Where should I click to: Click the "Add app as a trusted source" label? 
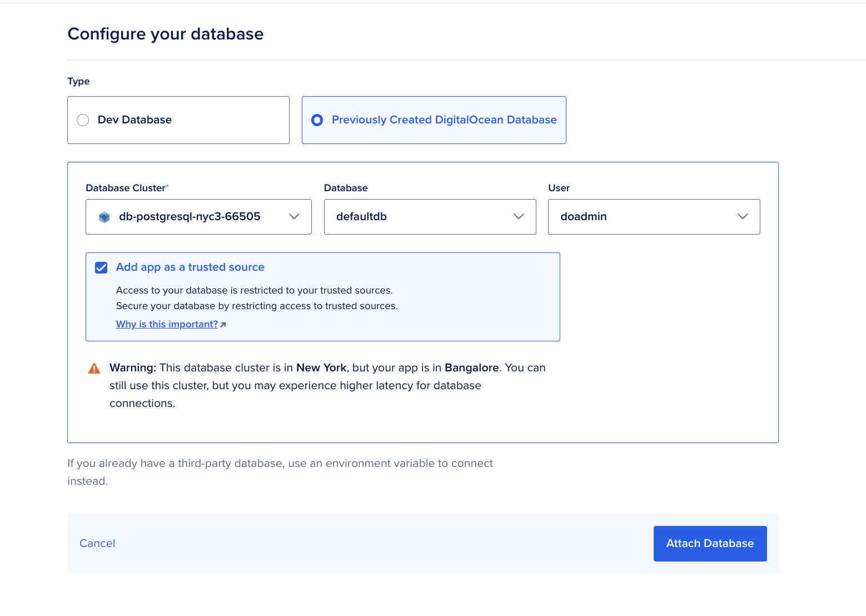[190, 267]
